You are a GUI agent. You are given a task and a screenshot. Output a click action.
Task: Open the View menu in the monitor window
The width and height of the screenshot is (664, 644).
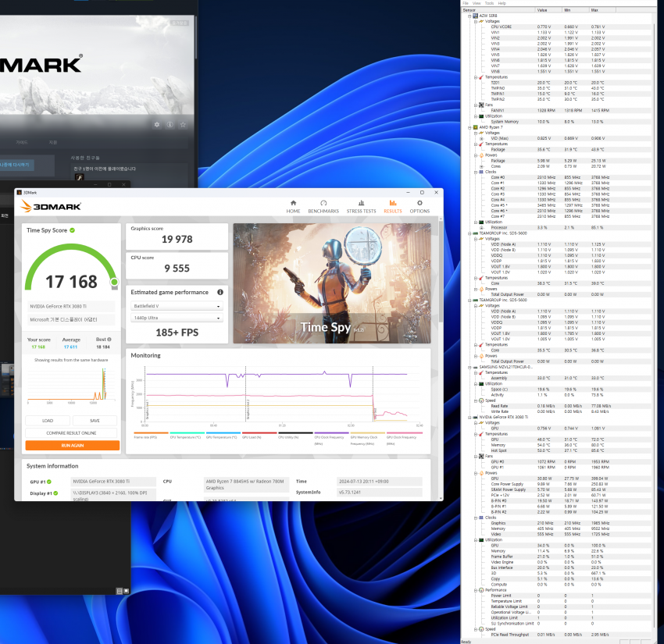click(477, 3)
